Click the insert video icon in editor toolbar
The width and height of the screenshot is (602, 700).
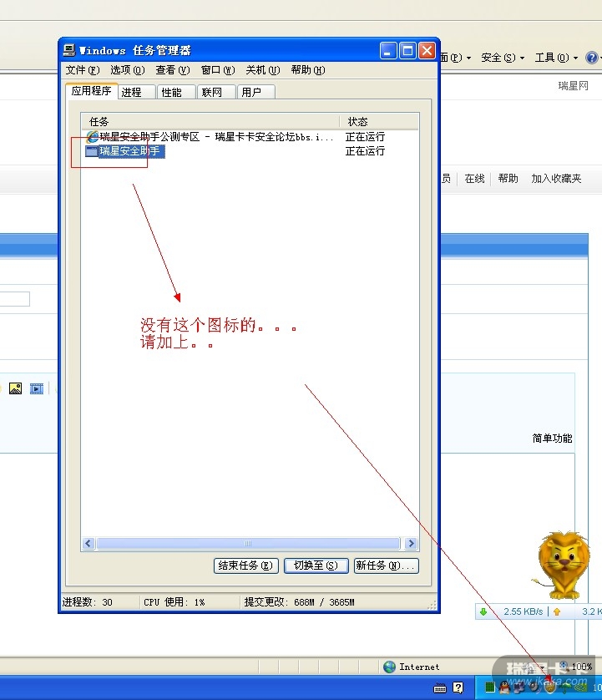tap(37, 388)
